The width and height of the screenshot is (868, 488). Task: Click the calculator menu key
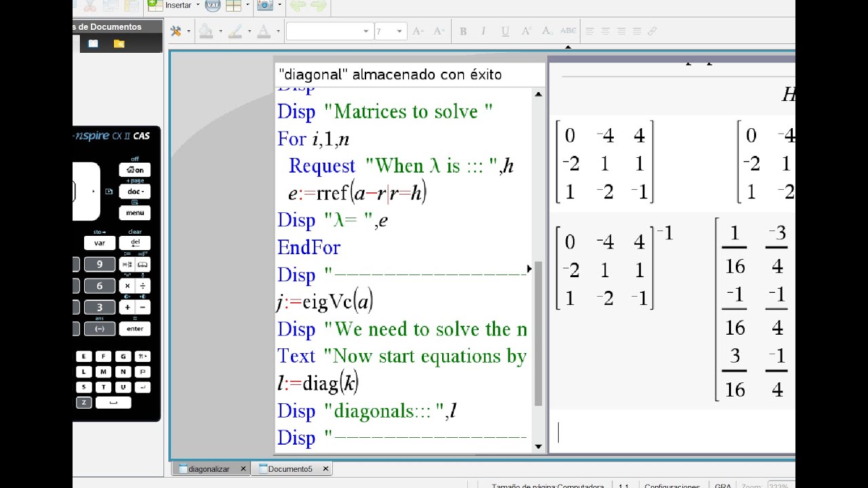click(x=135, y=213)
